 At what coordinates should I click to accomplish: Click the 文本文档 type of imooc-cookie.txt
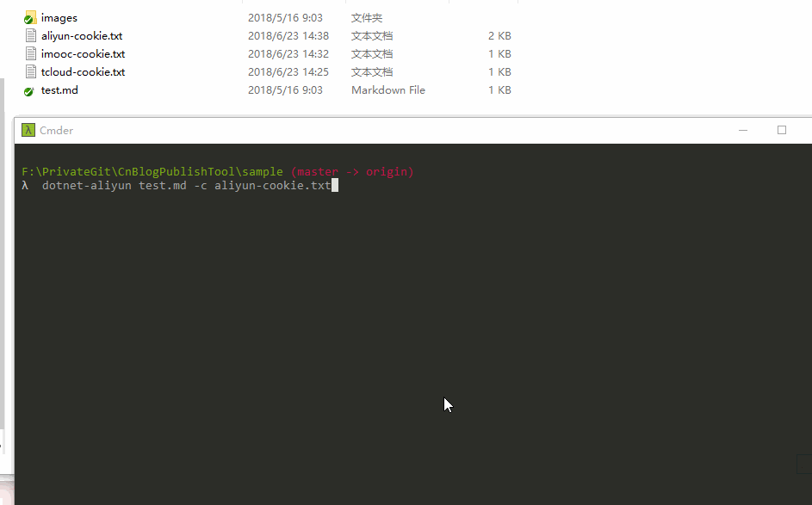click(372, 54)
